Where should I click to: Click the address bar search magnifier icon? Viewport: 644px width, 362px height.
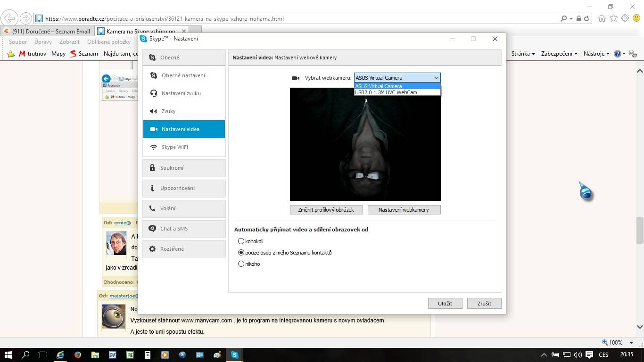(x=563, y=19)
